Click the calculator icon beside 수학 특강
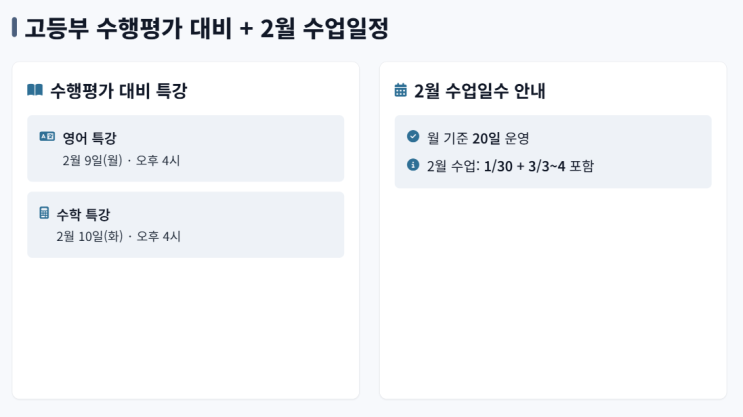Viewport: 743px width, 417px height. coord(44,213)
